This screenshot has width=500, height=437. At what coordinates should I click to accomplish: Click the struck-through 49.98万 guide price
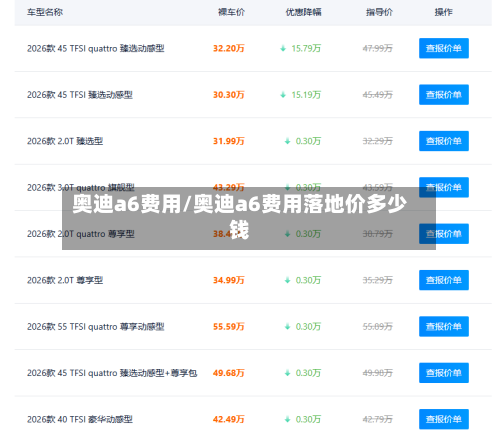point(378,373)
